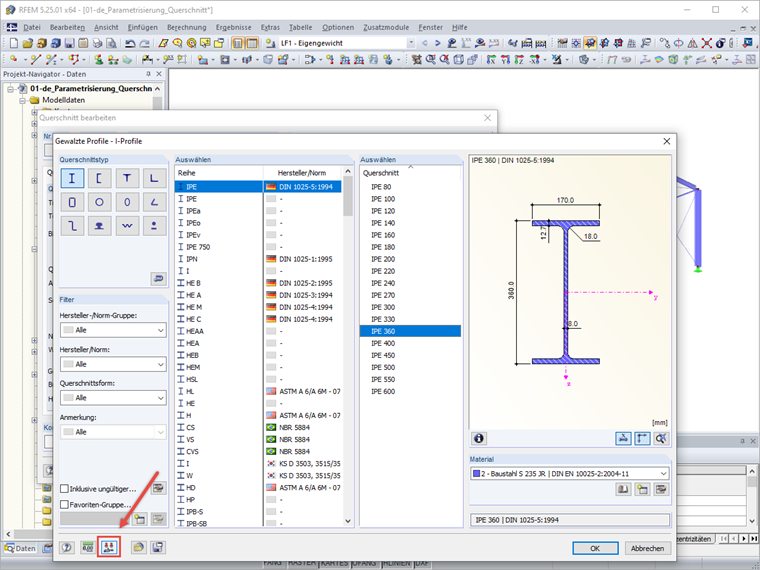
Task: Confirm with the OK button
Action: (x=595, y=548)
